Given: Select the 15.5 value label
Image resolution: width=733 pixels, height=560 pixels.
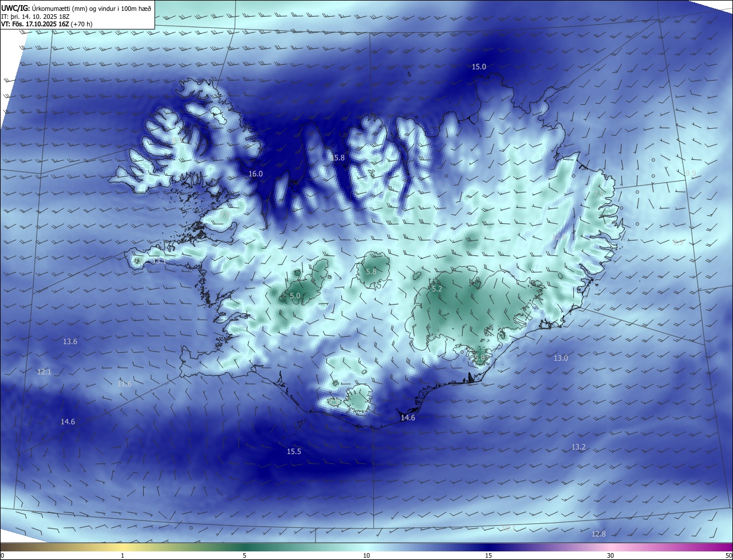Looking at the screenshot, I should 294,452.
